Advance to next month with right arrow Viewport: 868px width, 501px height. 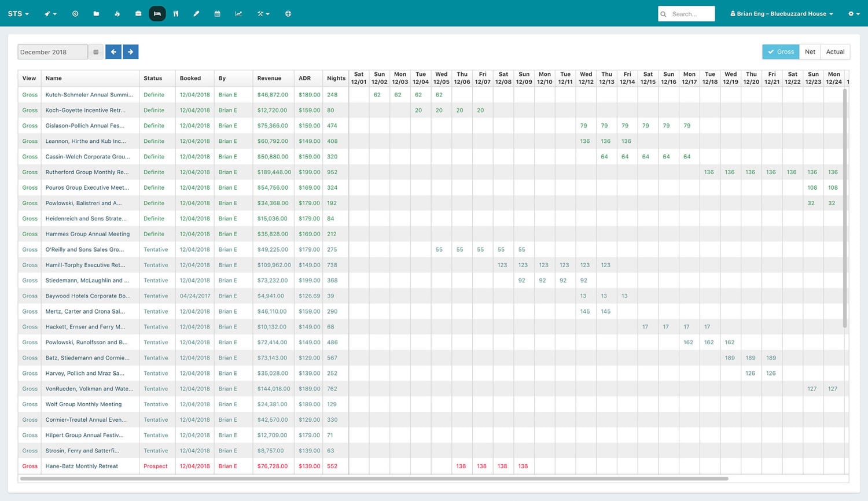(131, 51)
